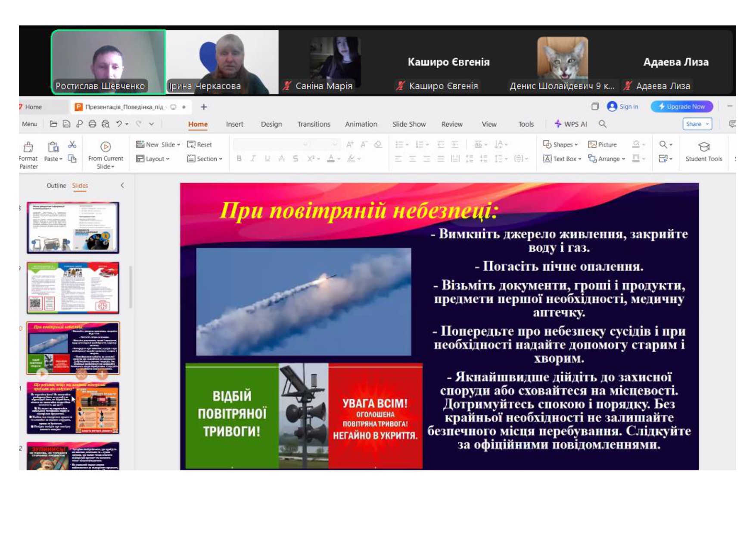Screen dimensions: 756x535
Task: Expand the quick access customize arrow
Action: [x=151, y=124]
